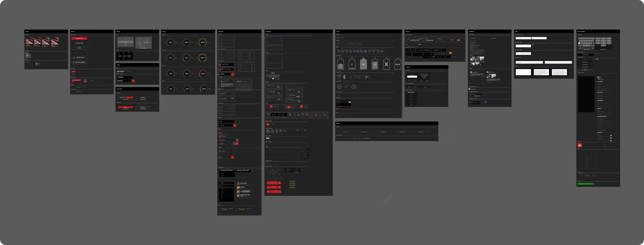Select the 100% gas bottle icon
644x245 pixels.
click(x=363, y=64)
